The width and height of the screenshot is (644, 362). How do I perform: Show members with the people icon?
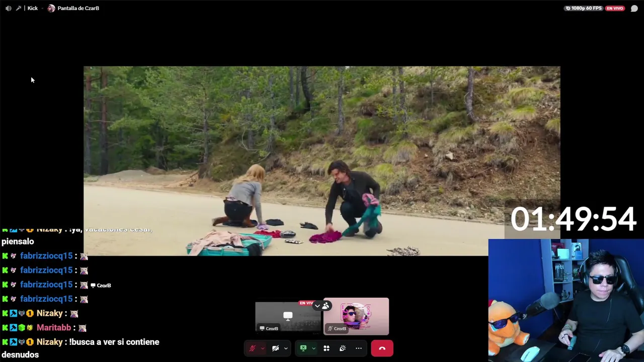pyautogui.click(x=326, y=306)
